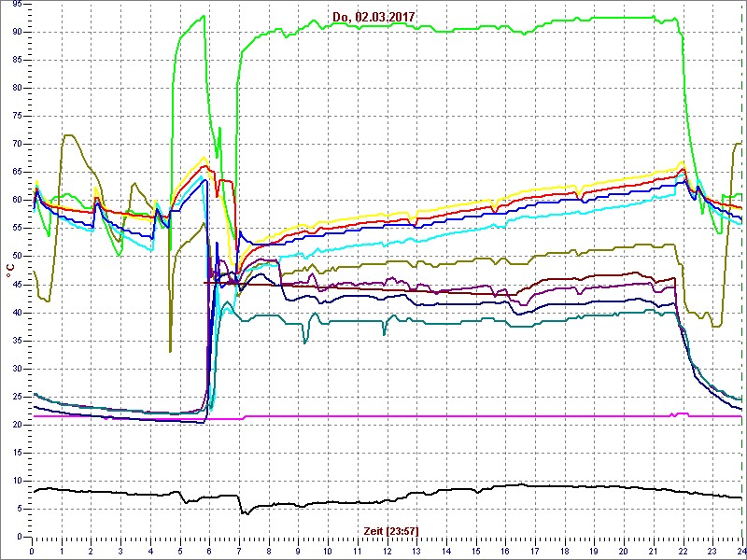Click the 65 value on temperature axis
The width and height of the screenshot is (747, 560).
tap(16, 173)
